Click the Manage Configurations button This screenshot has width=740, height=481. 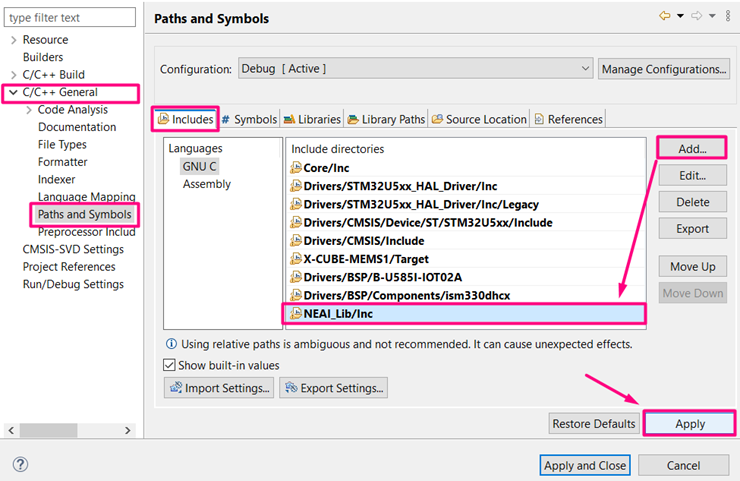[x=664, y=69]
